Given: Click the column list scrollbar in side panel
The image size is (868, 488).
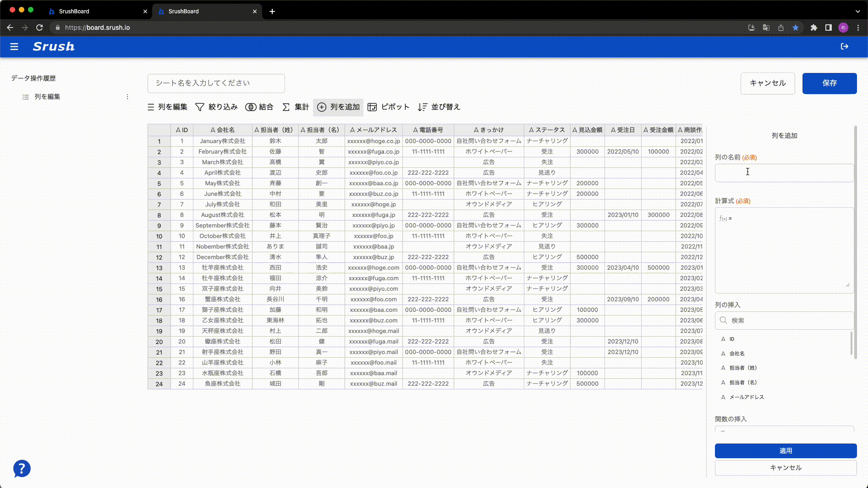Looking at the screenshot, I should point(851,343).
